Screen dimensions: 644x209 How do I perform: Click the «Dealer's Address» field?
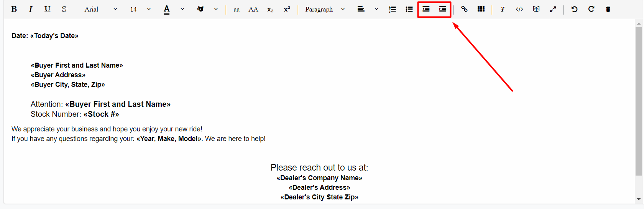[x=319, y=187]
